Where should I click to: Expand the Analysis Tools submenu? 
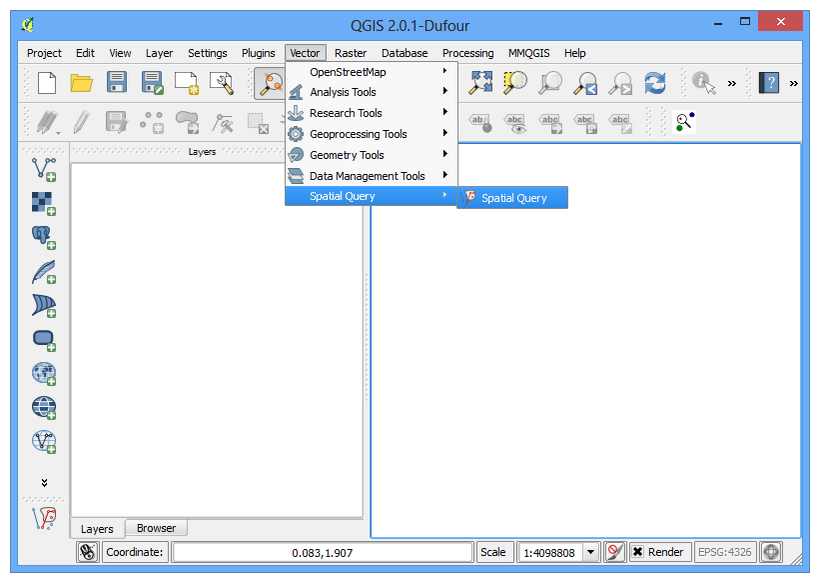coord(371,92)
